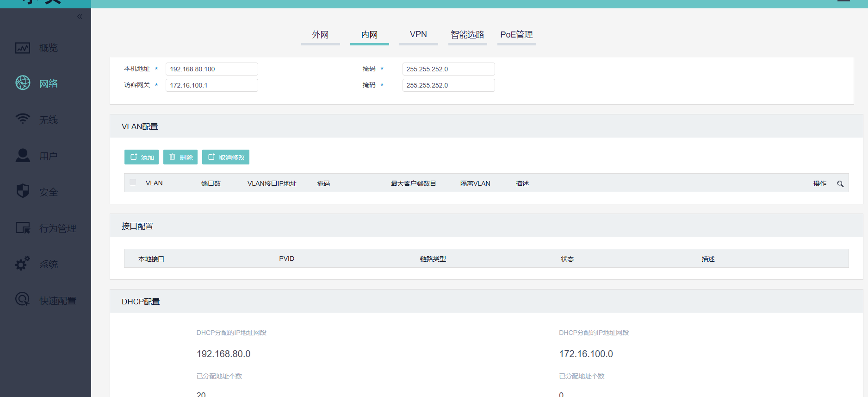Click the 隔离VLAN column header

coord(475,183)
